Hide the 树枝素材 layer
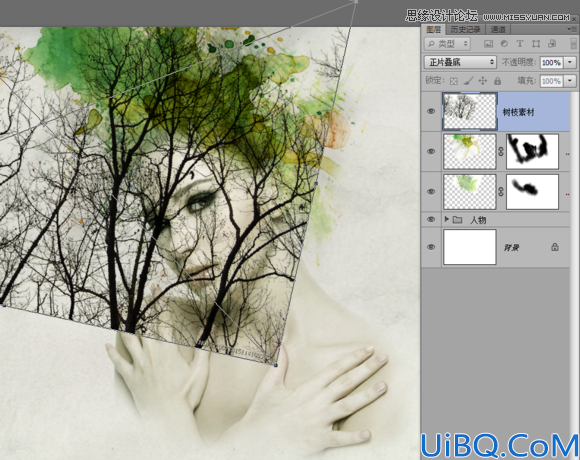This screenshot has width=580, height=460. [x=431, y=111]
